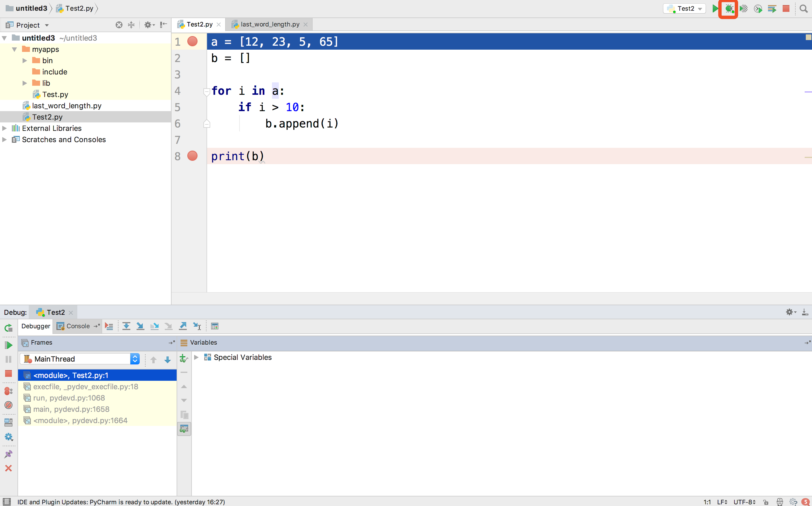Screen dimensions: 812x506
Task: Open the Test2 run configuration dropdown
Action: [x=684, y=9]
